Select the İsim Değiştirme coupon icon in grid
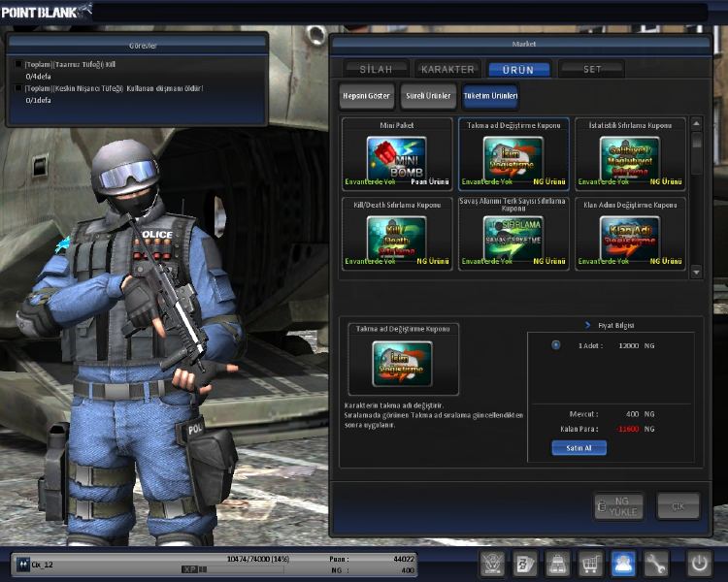 click(513, 159)
